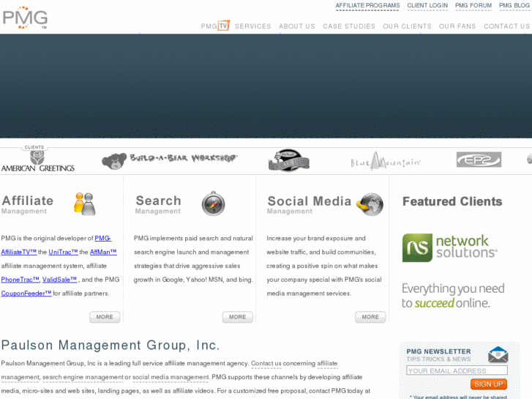
Task: Click the PMG Newsletter title
Action: tap(438, 351)
